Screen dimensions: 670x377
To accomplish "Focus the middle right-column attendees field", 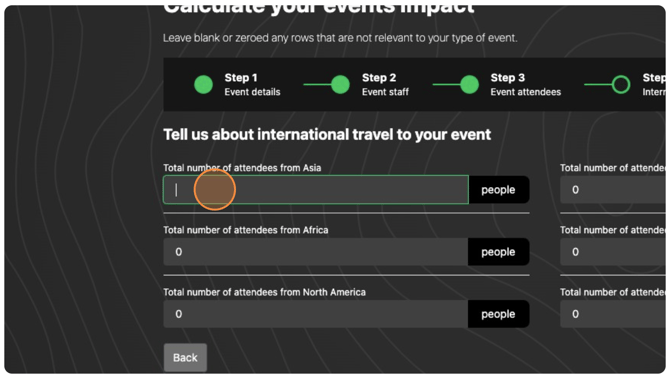I will [613, 252].
